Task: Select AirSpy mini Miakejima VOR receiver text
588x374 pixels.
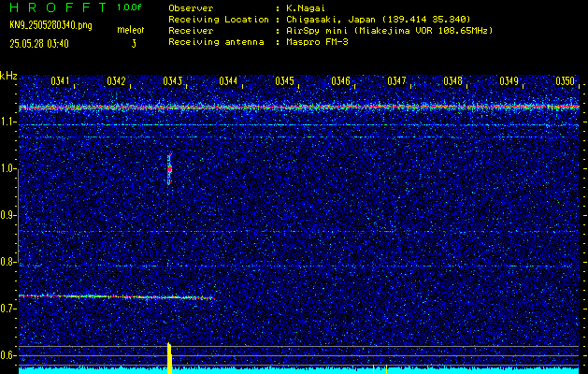Action: click(389, 31)
